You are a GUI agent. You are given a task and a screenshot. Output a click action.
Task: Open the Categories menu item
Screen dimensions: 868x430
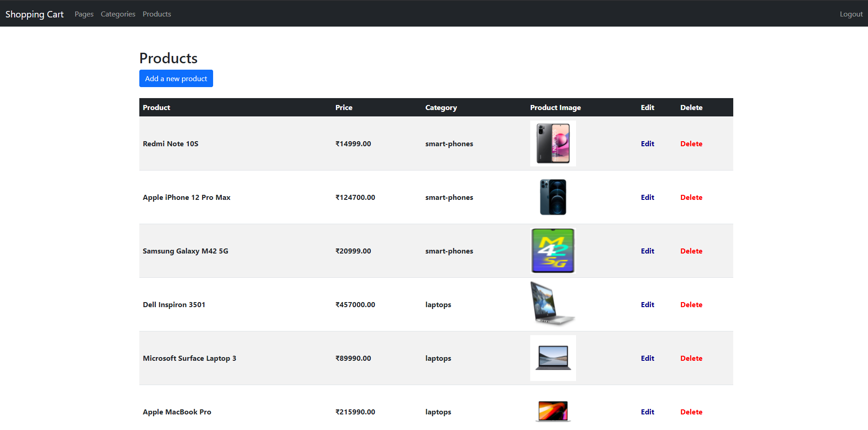coord(118,14)
